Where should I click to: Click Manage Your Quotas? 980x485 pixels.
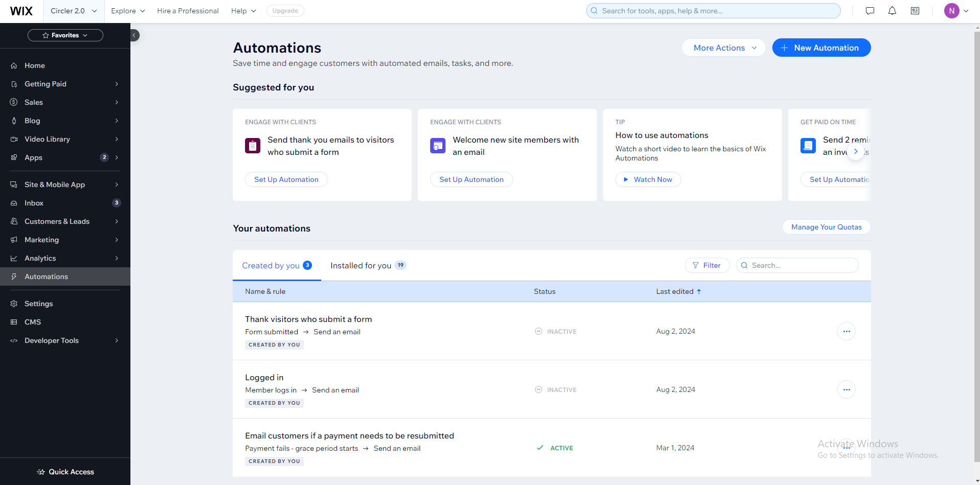pos(826,227)
